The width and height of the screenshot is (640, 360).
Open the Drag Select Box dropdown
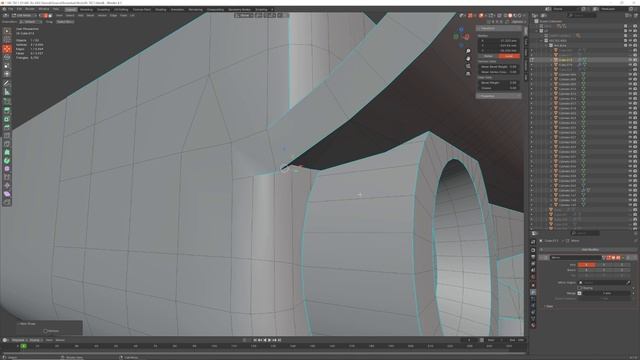tap(65, 22)
